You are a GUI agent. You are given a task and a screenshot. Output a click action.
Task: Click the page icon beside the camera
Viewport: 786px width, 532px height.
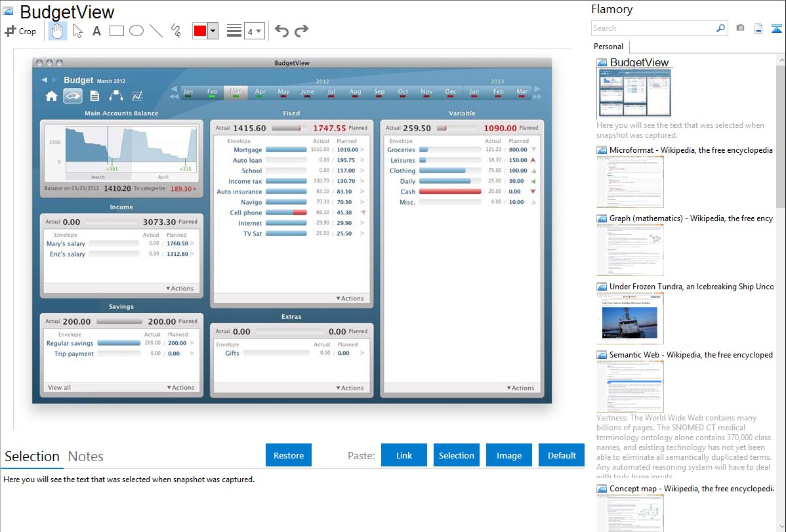pyautogui.click(x=758, y=28)
